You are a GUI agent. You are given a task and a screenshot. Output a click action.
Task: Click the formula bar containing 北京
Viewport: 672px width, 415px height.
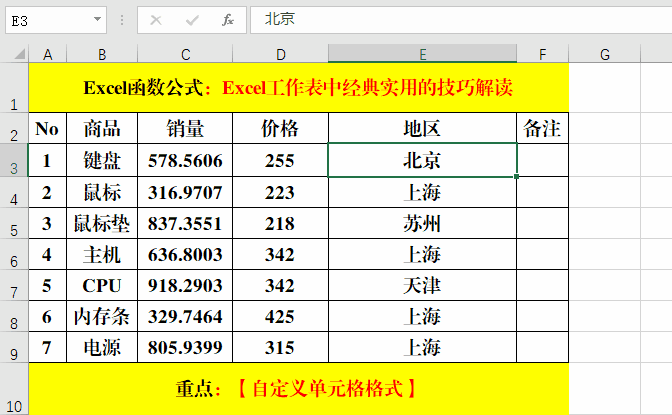pos(461,20)
